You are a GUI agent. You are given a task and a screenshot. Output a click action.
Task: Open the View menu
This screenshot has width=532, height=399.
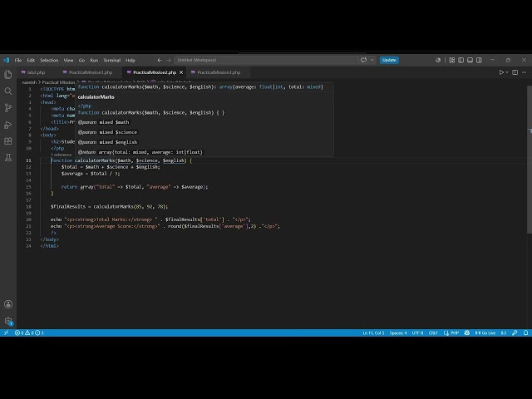click(68, 60)
